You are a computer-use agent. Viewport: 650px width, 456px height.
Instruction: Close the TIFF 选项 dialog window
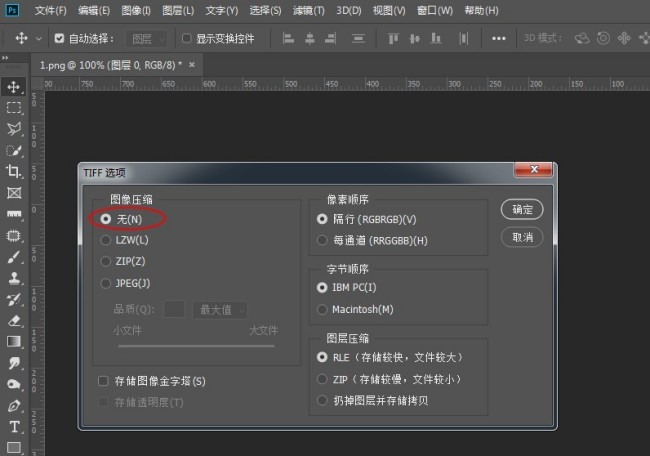click(534, 169)
